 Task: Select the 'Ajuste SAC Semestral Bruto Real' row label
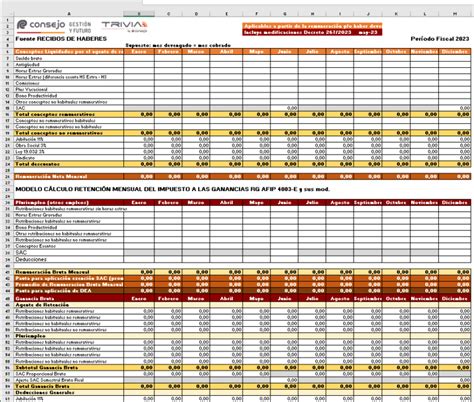click(x=69, y=380)
